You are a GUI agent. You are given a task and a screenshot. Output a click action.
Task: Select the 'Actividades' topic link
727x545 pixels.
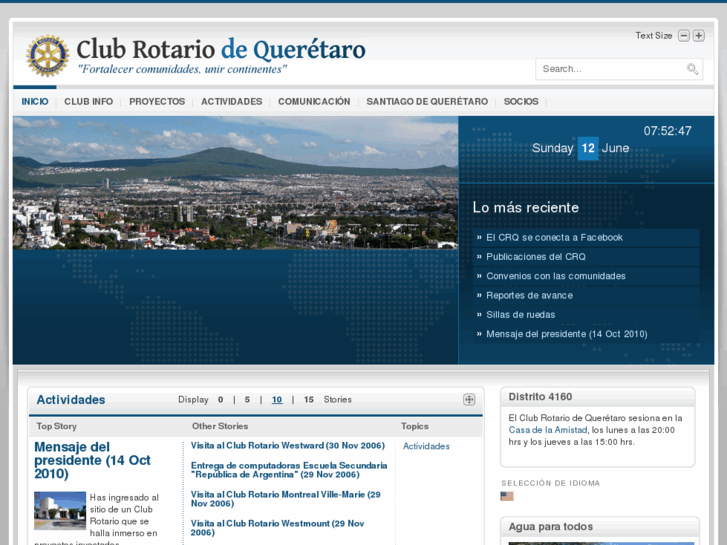426,446
